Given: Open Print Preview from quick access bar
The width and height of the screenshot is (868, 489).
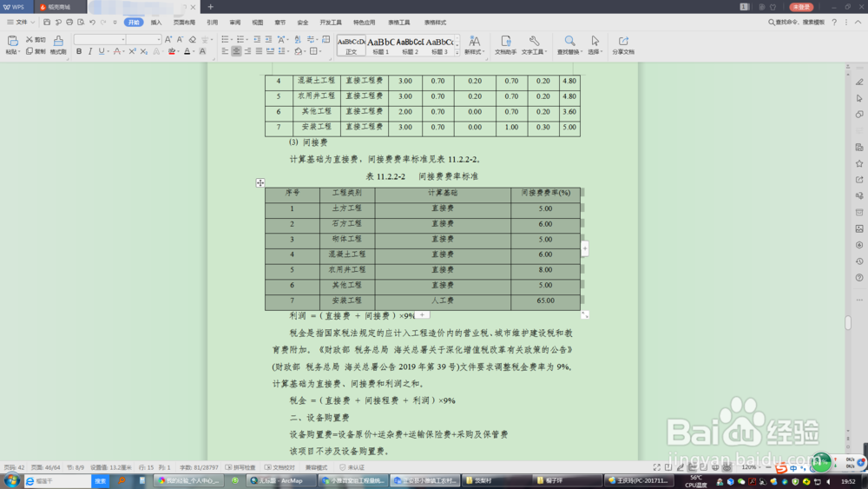Looking at the screenshot, I should click(x=81, y=23).
